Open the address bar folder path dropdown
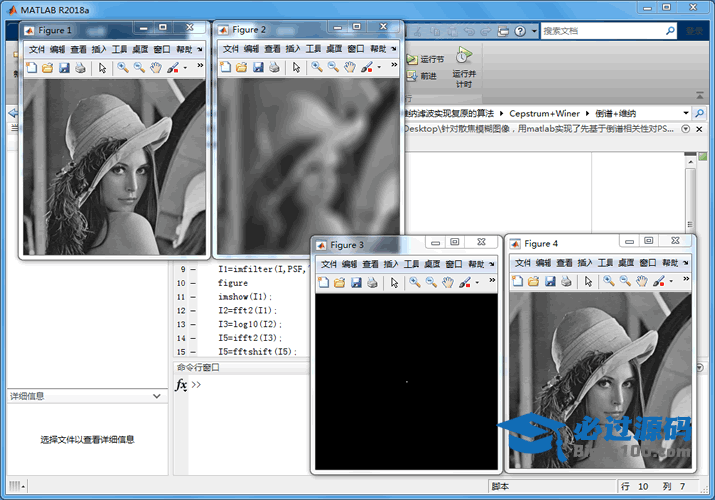715x500 pixels. (686, 113)
